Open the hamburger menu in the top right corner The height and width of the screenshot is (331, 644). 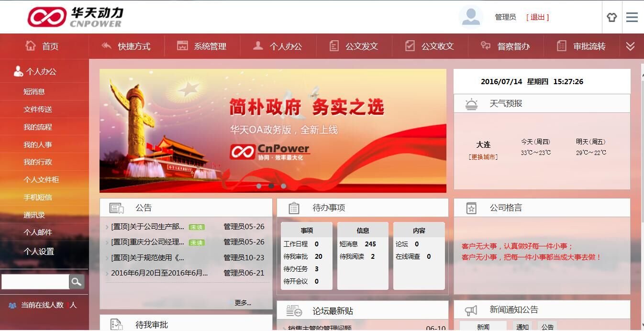[x=632, y=17]
